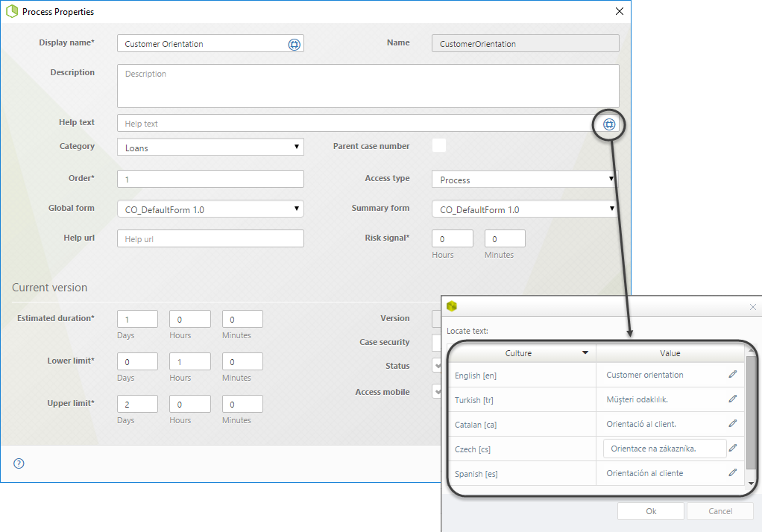
Task: Edit the Czech [cs] value pencil
Action: click(733, 448)
